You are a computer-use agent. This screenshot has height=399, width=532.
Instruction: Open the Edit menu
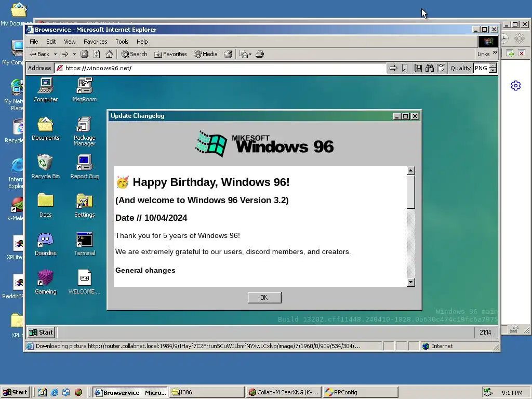coord(51,42)
